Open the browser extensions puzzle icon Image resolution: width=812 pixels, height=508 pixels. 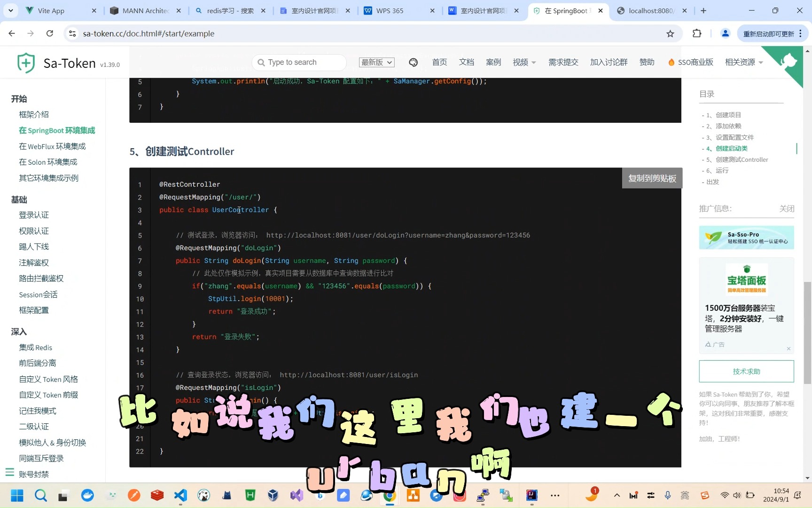tap(697, 33)
